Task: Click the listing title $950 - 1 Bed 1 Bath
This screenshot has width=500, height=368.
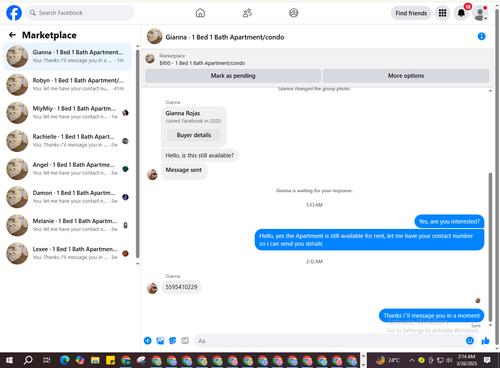Action: point(202,63)
